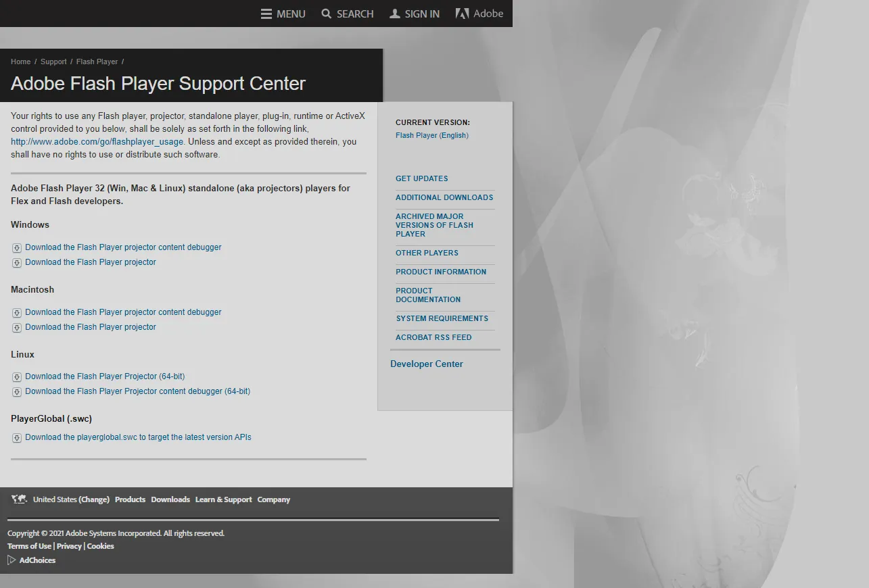
Task: Download the Windows Flash Player projector content debugger
Action: [123, 247]
